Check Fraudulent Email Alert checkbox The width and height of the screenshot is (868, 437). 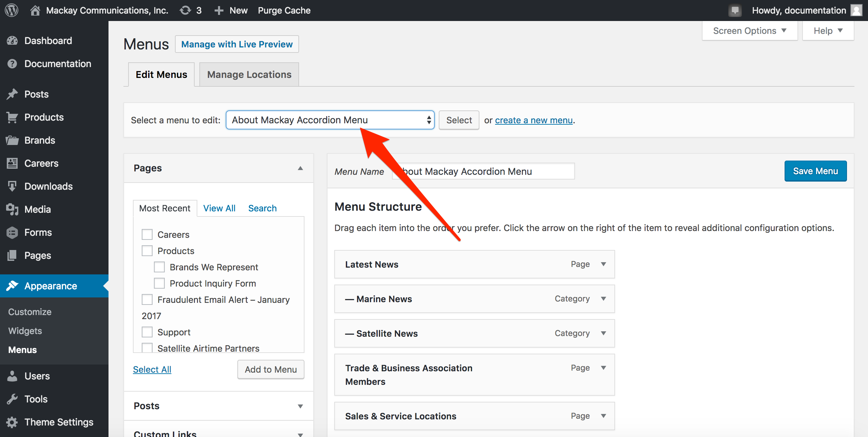click(x=147, y=299)
